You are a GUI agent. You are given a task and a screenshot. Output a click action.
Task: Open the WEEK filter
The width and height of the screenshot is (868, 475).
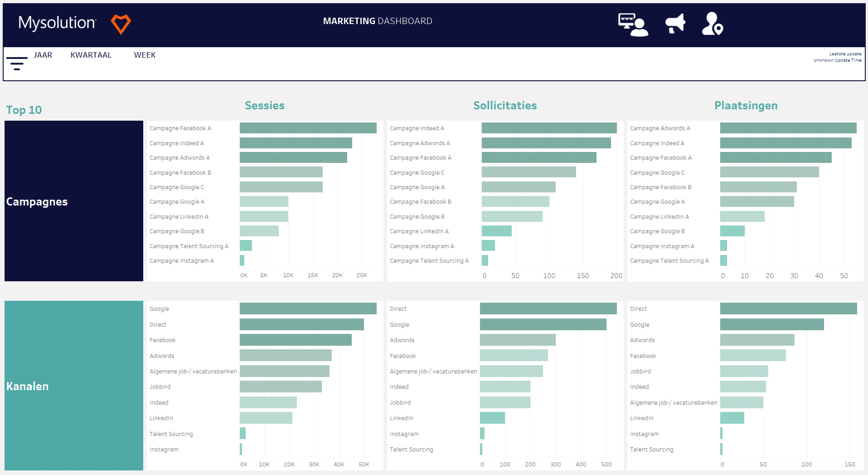click(x=145, y=55)
